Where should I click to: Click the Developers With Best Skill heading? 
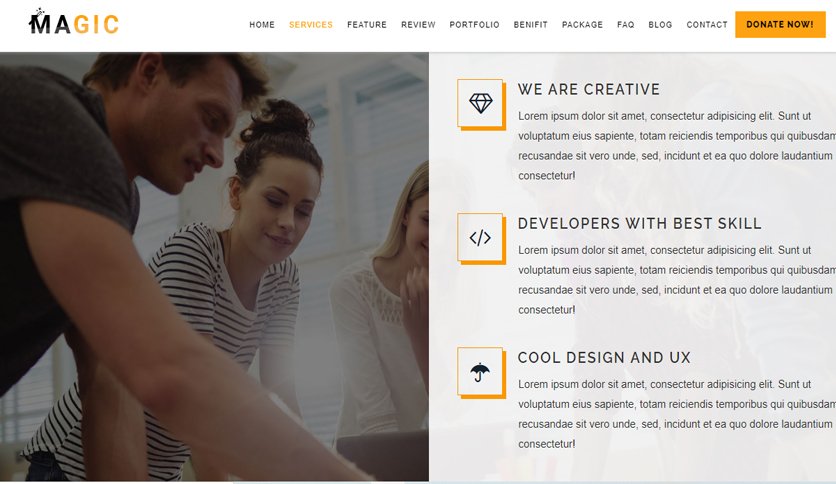pyautogui.click(x=639, y=223)
